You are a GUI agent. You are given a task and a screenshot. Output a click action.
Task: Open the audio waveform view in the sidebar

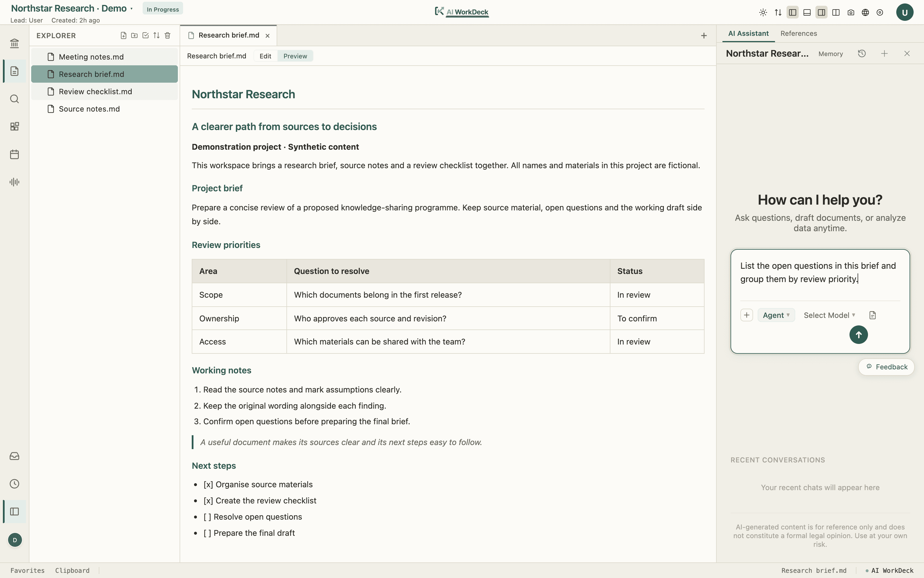click(x=14, y=182)
